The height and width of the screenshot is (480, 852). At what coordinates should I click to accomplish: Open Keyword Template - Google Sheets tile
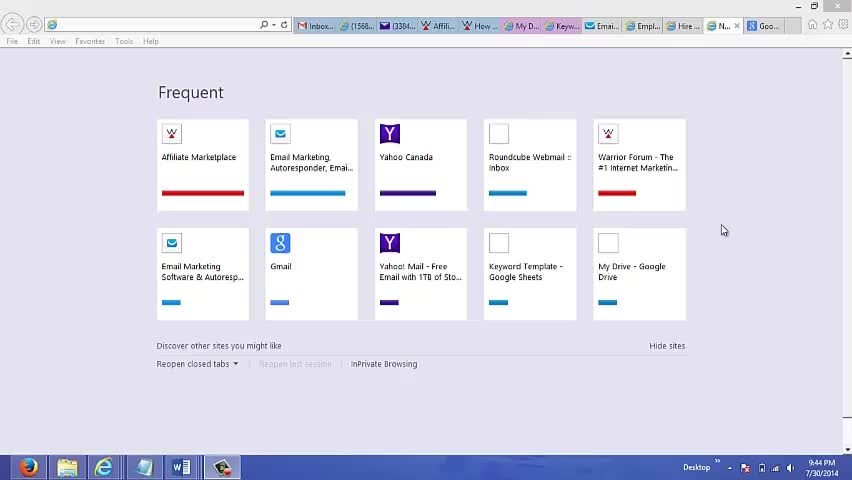tap(530, 274)
